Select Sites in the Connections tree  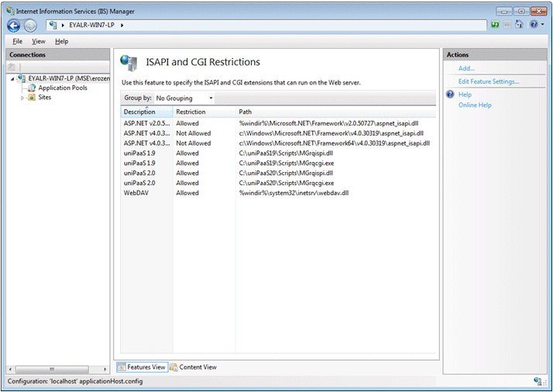[x=44, y=98]
